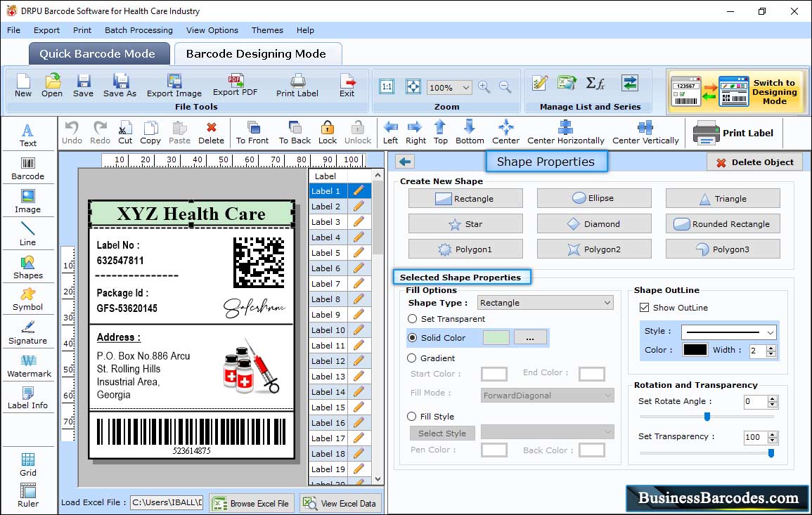Click the Open file icon
Viewport: 812px width, 515px height.
tap(52, 86)
